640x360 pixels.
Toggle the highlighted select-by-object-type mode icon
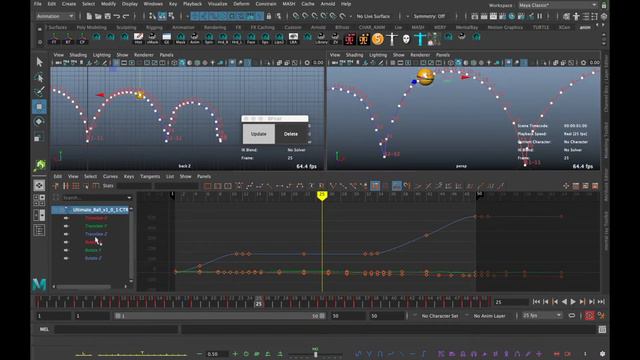click(162, 16)
